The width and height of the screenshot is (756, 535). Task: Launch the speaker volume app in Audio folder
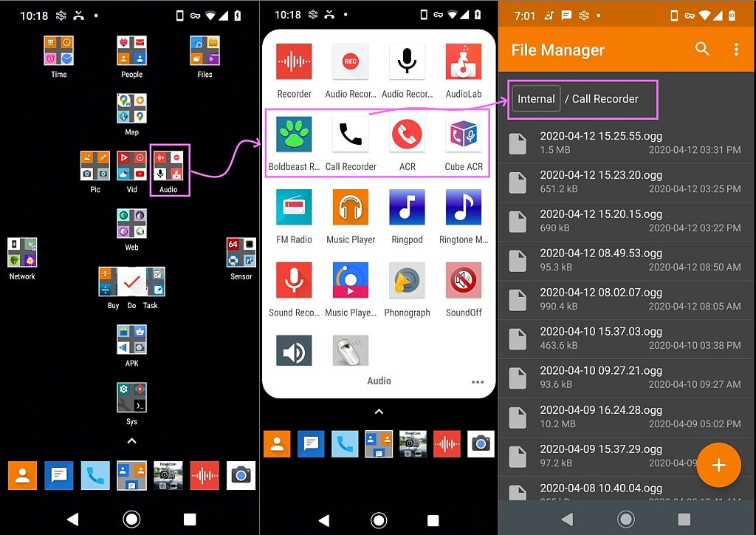294,351
